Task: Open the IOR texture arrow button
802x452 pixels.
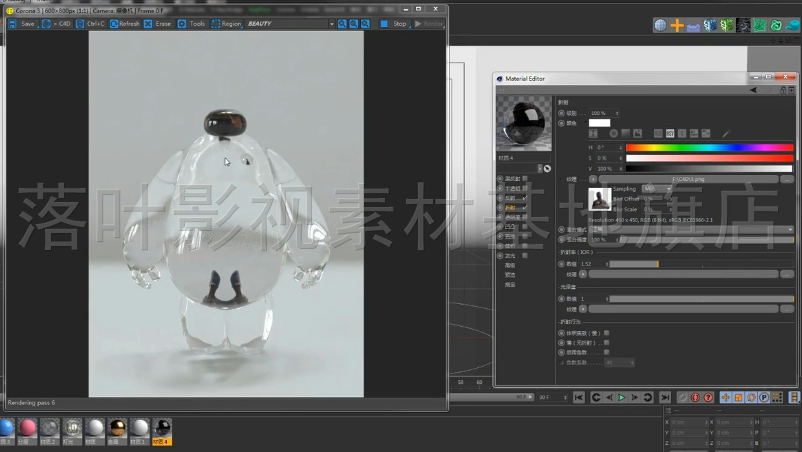Action: coord(583,274)
